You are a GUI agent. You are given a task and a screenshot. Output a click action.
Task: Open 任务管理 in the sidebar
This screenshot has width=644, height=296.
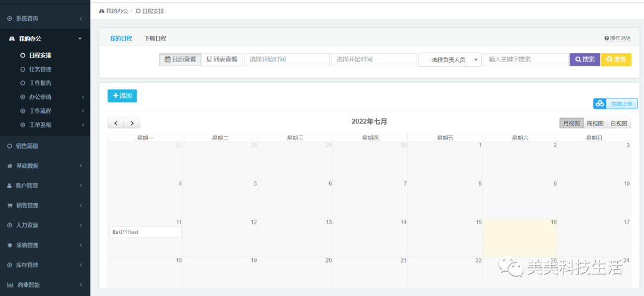(x=40, y=69)
